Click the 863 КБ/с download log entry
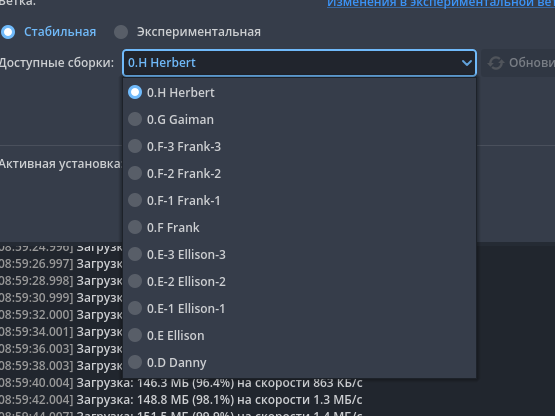This screenshot has width=555, height=416. point(181,383)
